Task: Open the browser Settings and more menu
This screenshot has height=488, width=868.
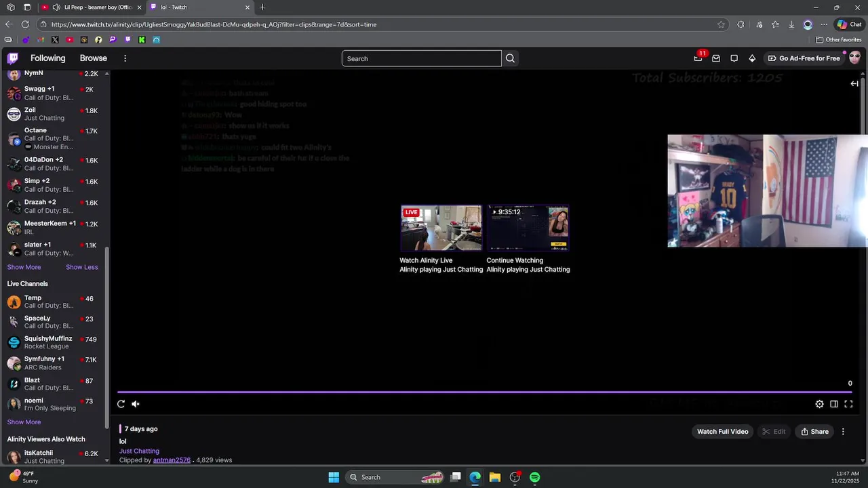Action: point(825,24)
